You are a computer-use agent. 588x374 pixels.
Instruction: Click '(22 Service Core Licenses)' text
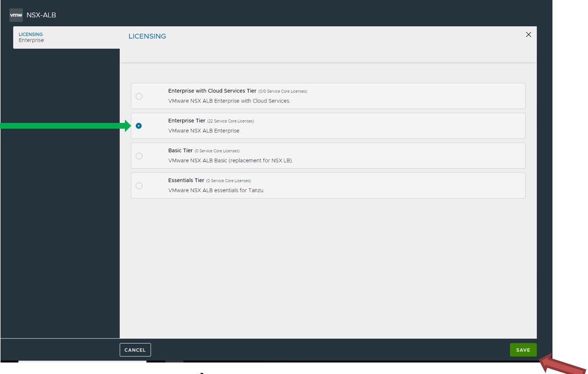click(x=230, y=121)
